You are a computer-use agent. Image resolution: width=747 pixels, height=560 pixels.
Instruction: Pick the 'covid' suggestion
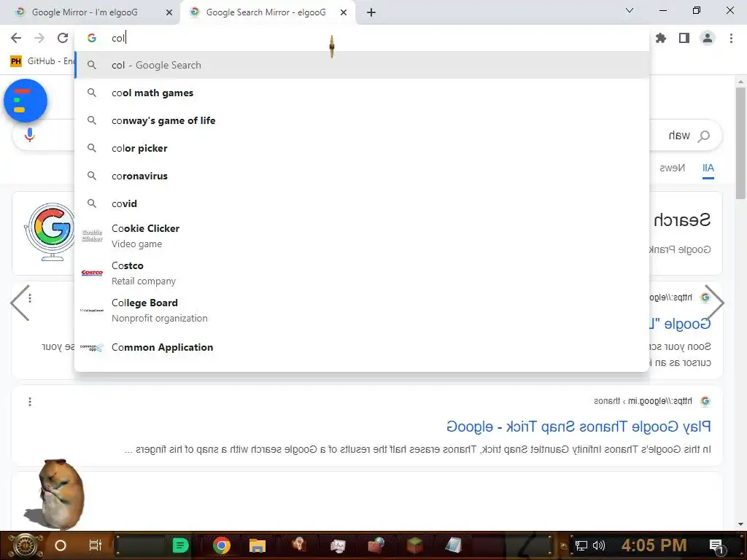[x=362, y=203]
